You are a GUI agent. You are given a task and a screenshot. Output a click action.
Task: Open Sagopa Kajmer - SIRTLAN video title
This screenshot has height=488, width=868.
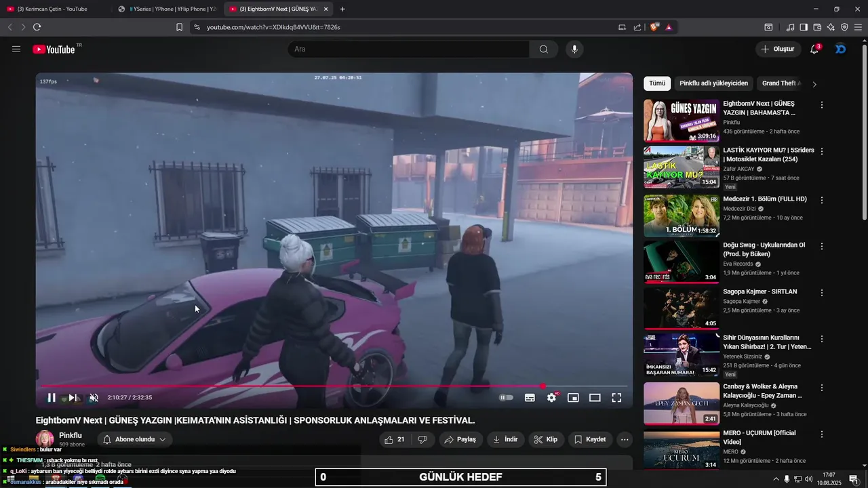point(759,291)
